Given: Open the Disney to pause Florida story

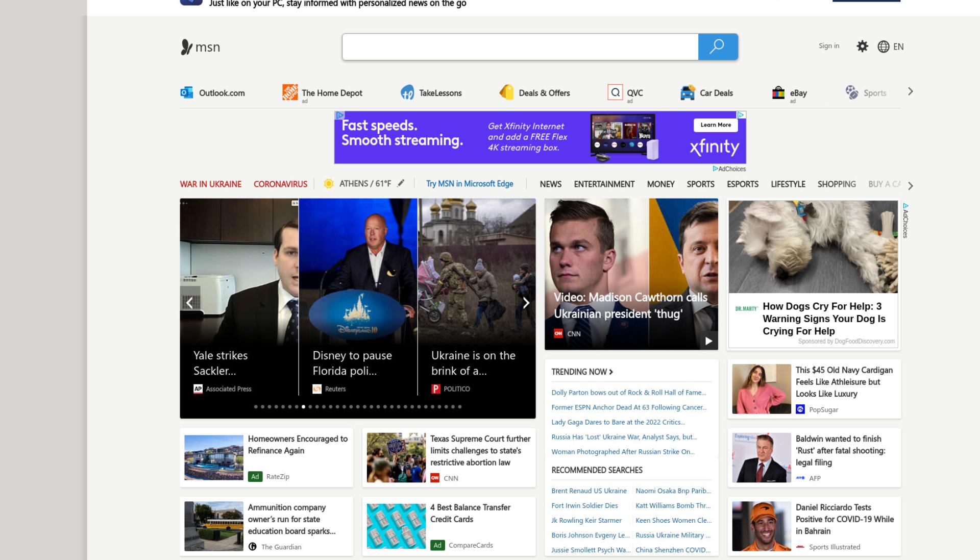Looking at the screenshot, I should point(352,363).
